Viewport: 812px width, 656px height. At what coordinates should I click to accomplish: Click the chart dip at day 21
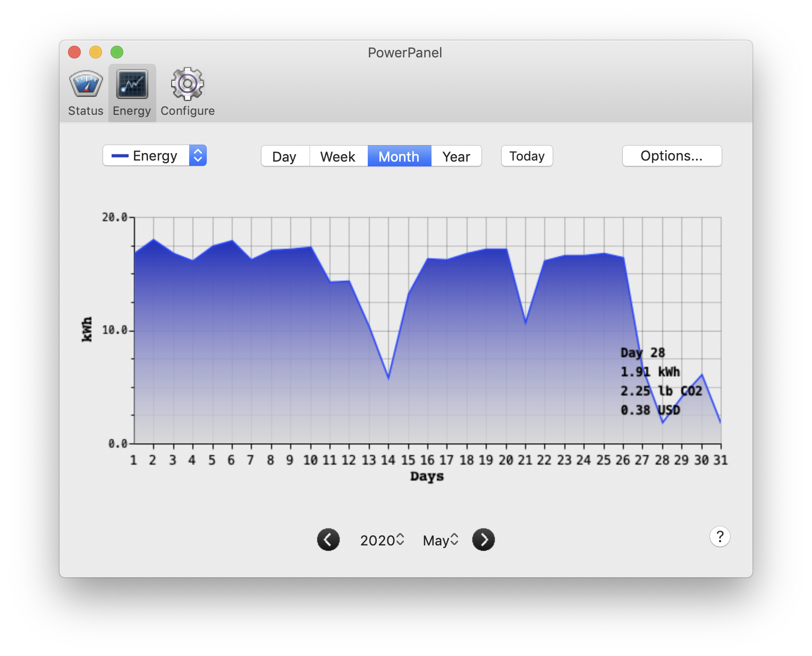526,322
